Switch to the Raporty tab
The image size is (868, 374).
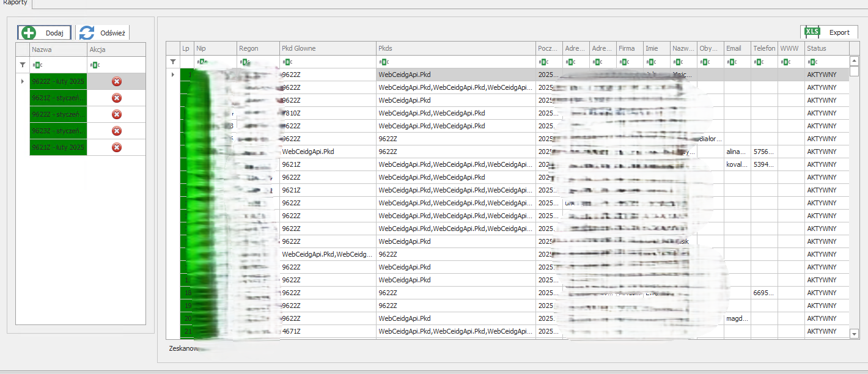point(15,3)
